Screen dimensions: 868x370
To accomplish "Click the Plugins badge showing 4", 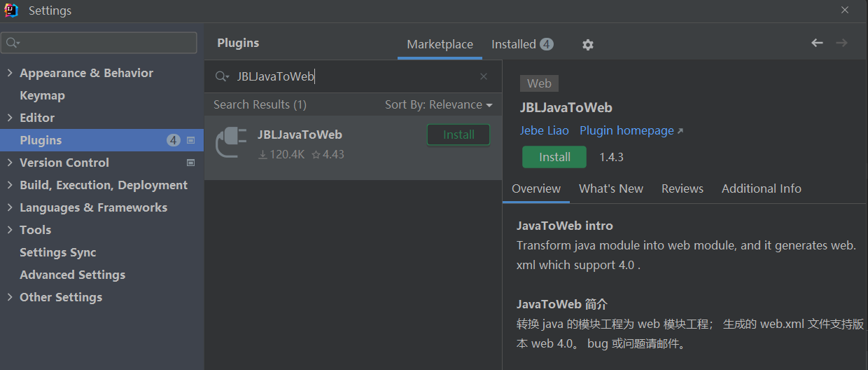I will (x=174, y=140).
